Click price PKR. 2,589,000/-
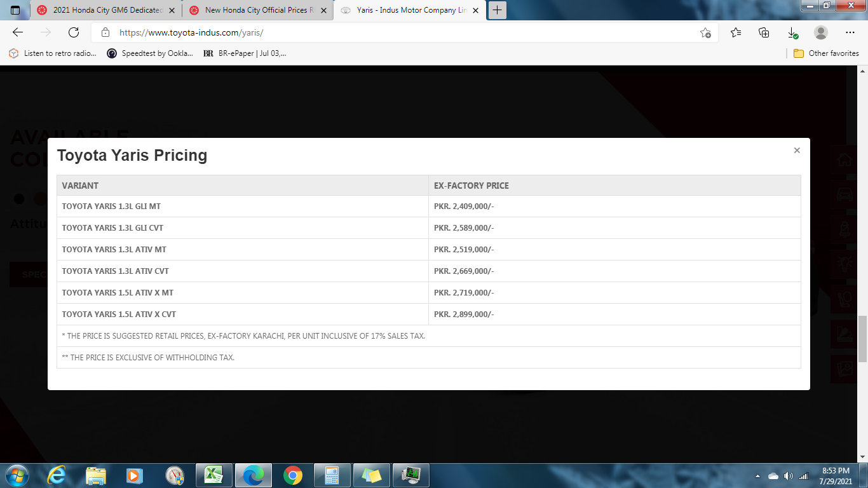868x488 pixels. pos(464,227)
